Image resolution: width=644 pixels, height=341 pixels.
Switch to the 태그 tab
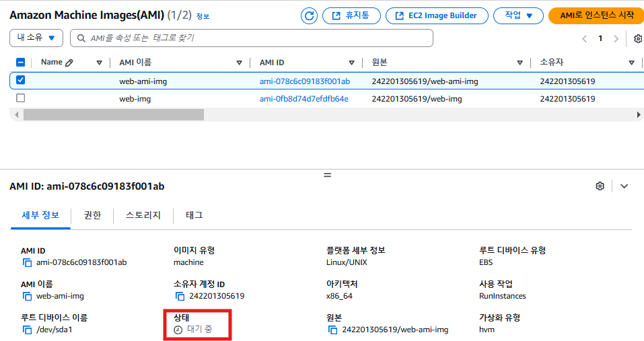194,215
